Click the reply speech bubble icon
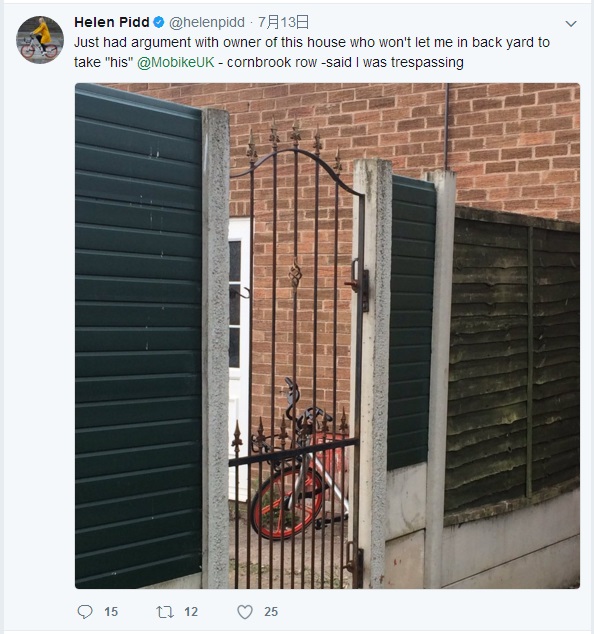Viewport: 594px width, 634px height. 85,612
